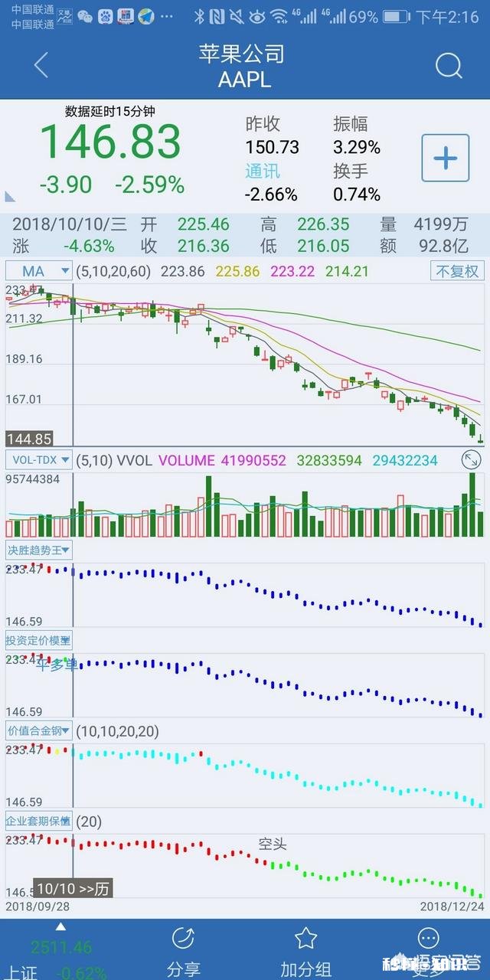The width and height of the screenshot is (490, 980).
Task: Tap the candlestick K-line chart area
Action: (245, 364)
